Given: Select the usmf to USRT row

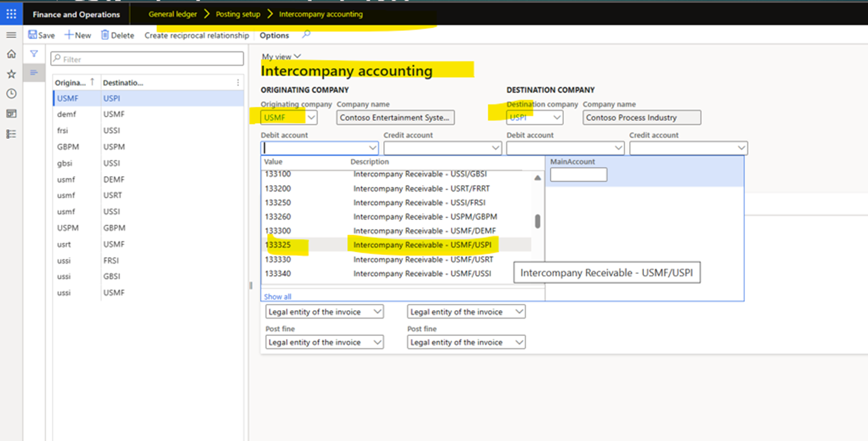Looking at the screenshot, I should pyautogui.click(x=148, y=195).
